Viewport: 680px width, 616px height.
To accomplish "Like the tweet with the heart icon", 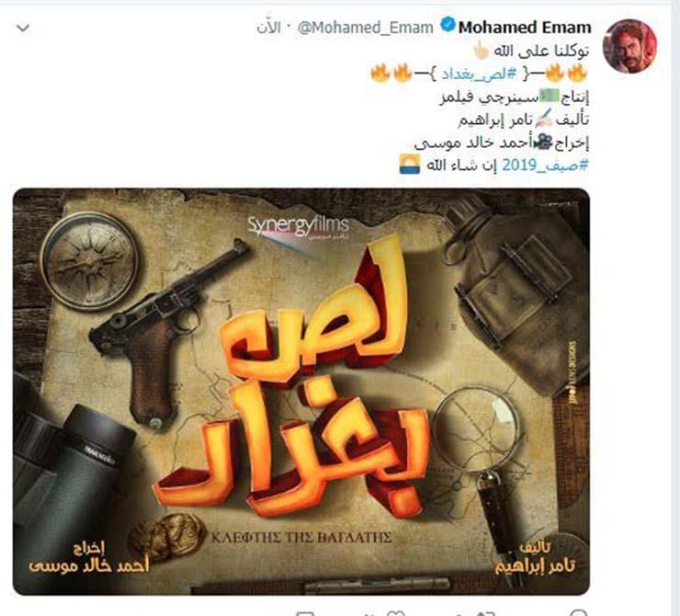I will click(x=395, y=613).
